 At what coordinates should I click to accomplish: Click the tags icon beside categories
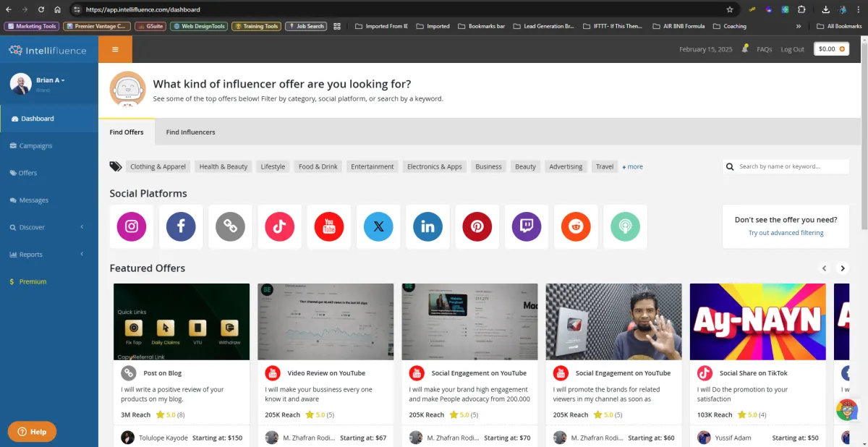pos(116,166)
